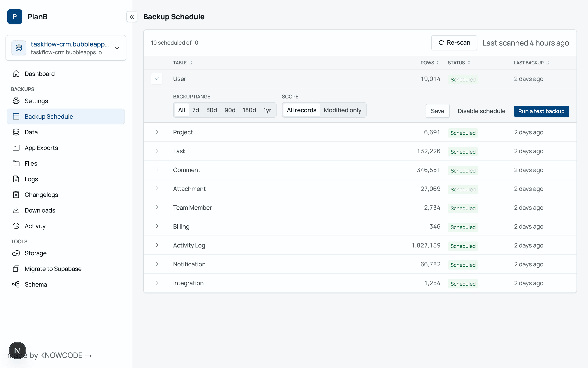The width and height of the screenshot is (588, 368).
Task: Expand the Task table row
Action: [157, 151]
